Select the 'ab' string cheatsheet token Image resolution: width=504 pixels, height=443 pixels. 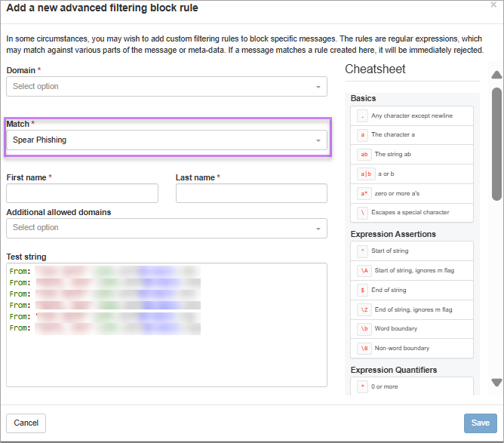(364, 155)
